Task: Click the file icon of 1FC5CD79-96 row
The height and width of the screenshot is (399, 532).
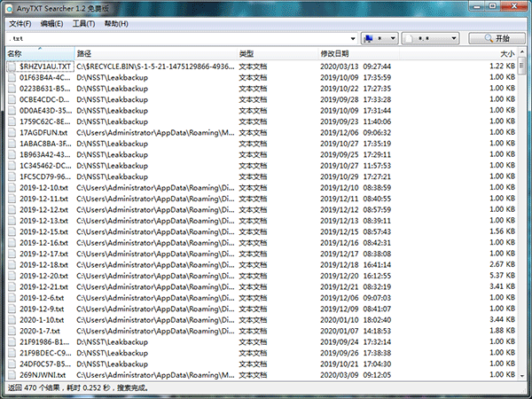Action: pos(12,176)
